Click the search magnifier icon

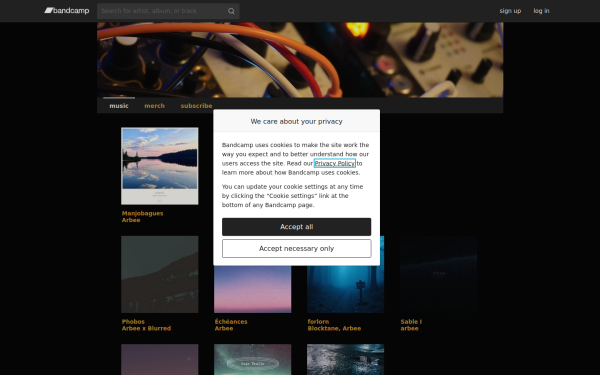231,11
